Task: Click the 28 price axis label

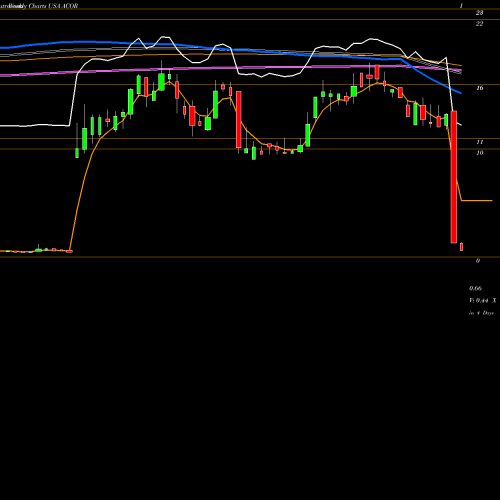Action: (479, 13)
